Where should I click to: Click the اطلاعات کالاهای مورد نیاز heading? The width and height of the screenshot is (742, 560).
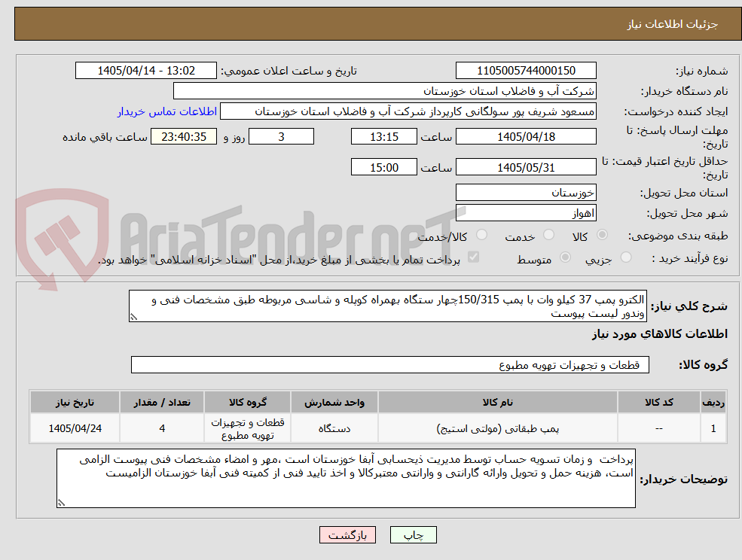pos(660,334)
